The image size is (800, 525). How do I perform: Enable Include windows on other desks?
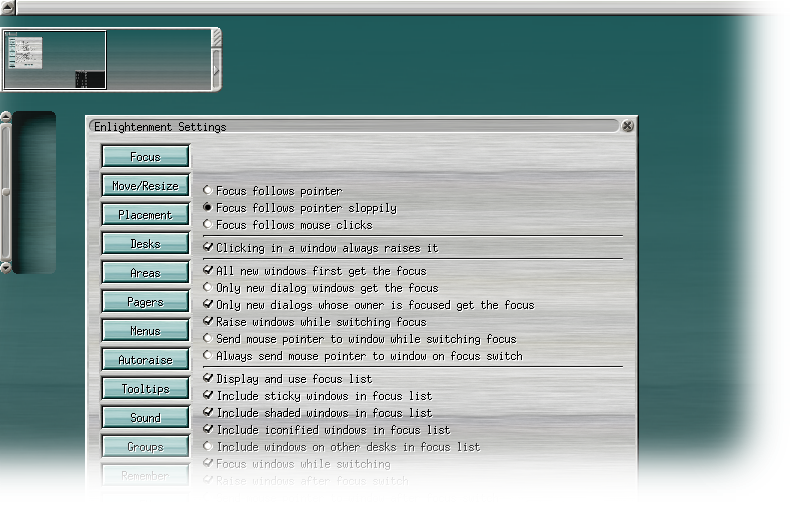click(x=341, y=447)
